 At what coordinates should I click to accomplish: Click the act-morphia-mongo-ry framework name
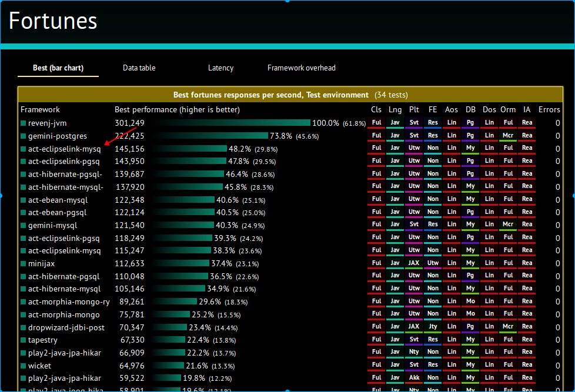click(x=69, y=302)
